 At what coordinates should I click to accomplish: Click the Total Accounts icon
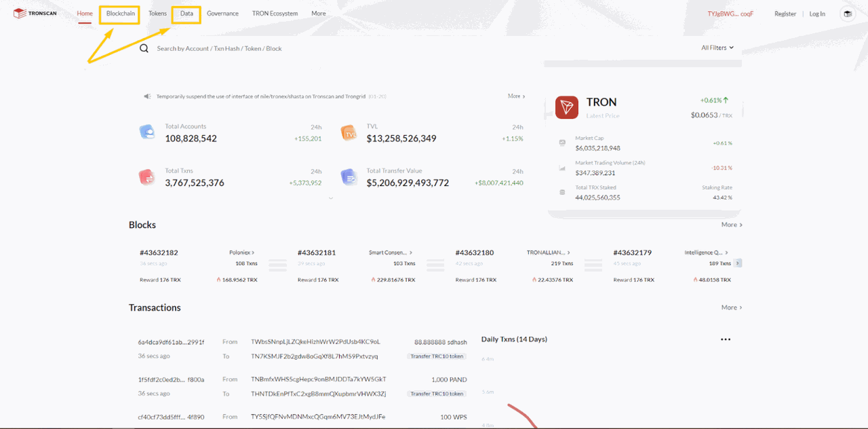(x=148, y=132)
